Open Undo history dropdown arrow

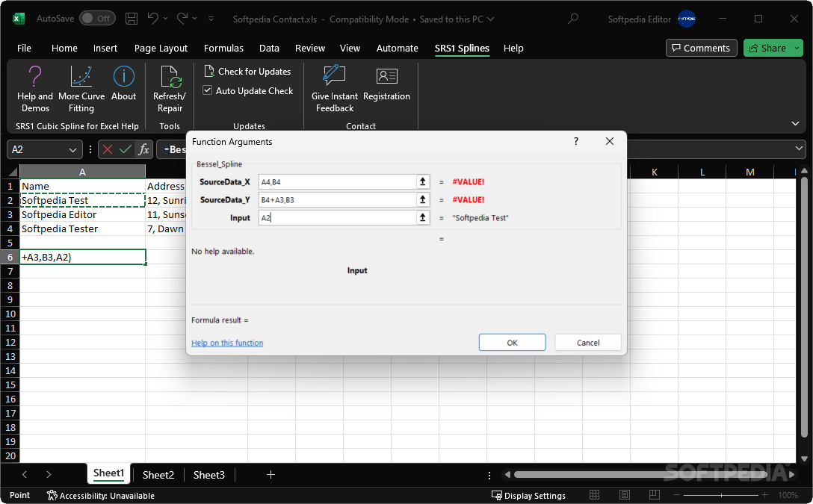165,19
